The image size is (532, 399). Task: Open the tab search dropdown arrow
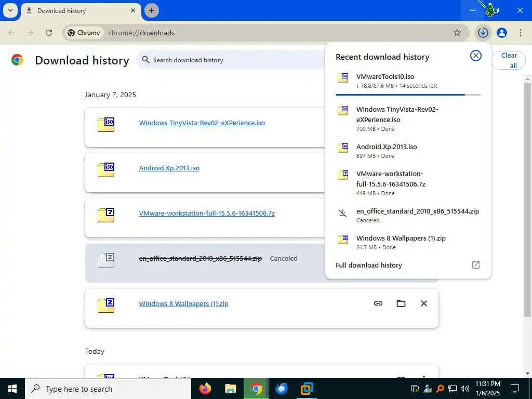[10, 10]
